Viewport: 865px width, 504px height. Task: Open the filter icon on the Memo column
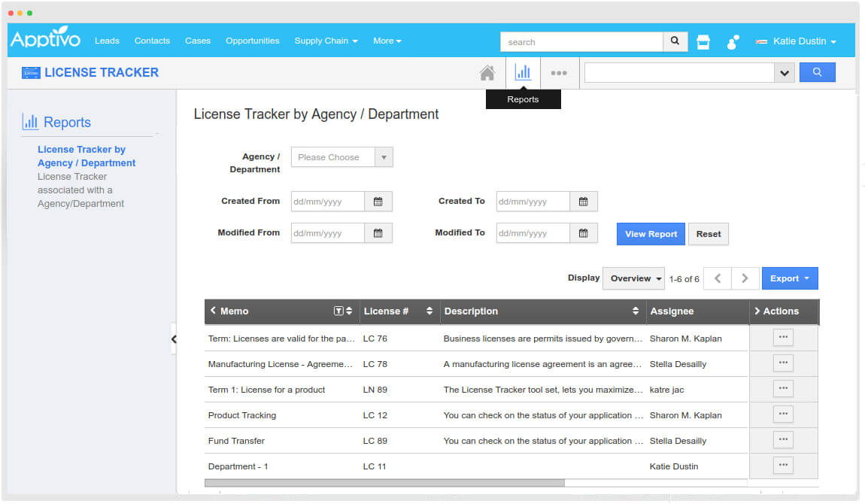pos(338,311)
